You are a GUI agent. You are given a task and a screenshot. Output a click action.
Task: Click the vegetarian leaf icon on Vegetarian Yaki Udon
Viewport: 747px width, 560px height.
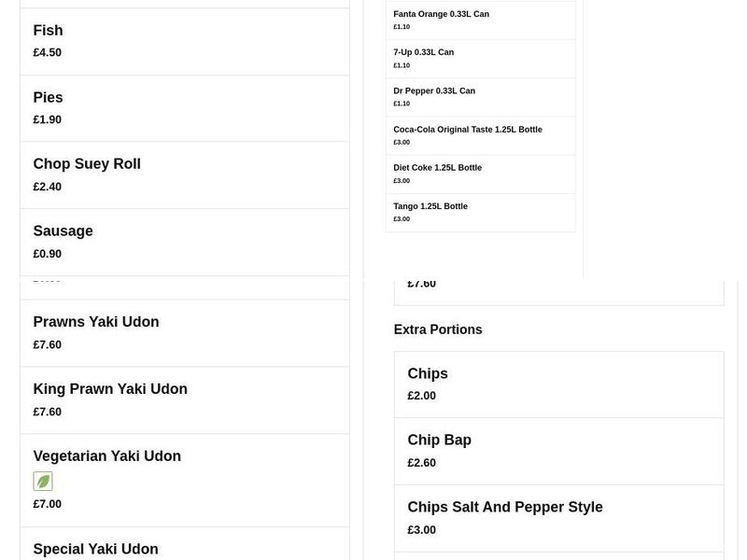tap(43, 481)
